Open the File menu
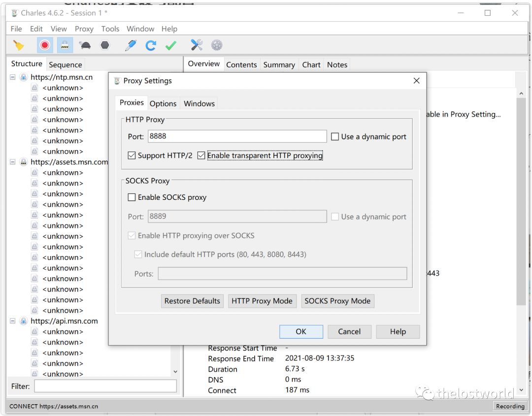Screen dimensions: 532x416 tap(16, 29)
